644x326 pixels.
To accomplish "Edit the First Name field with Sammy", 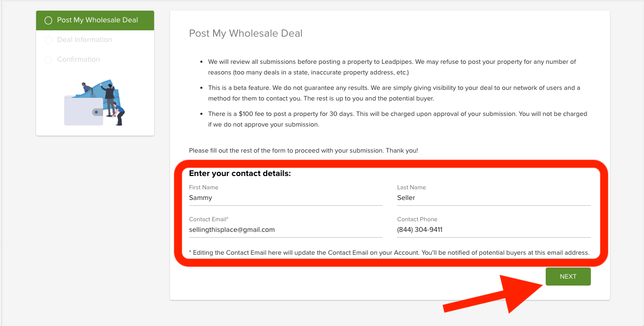I will (x=286, y=198).
